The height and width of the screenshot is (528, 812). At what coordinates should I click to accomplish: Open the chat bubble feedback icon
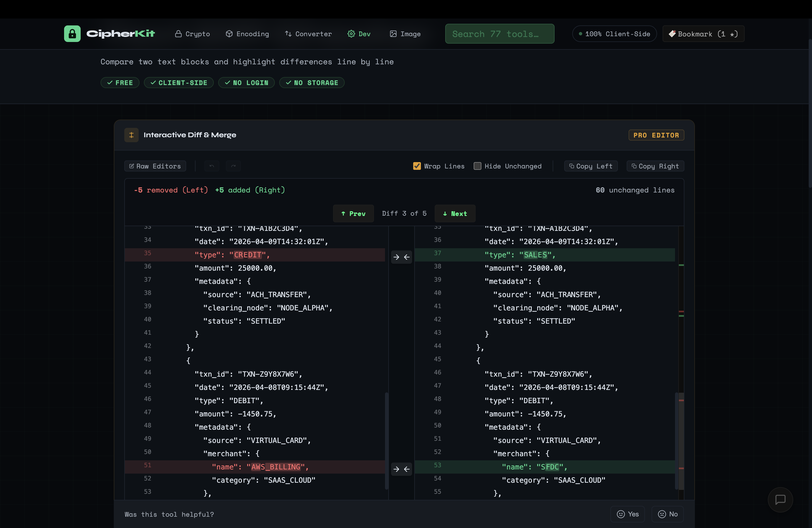[780, 500]
